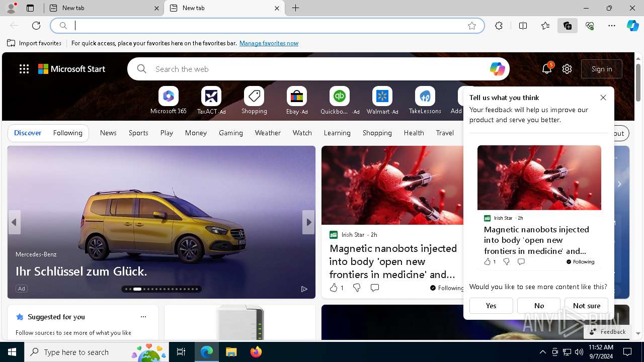Open the Edge profile icon

[11, 8]
